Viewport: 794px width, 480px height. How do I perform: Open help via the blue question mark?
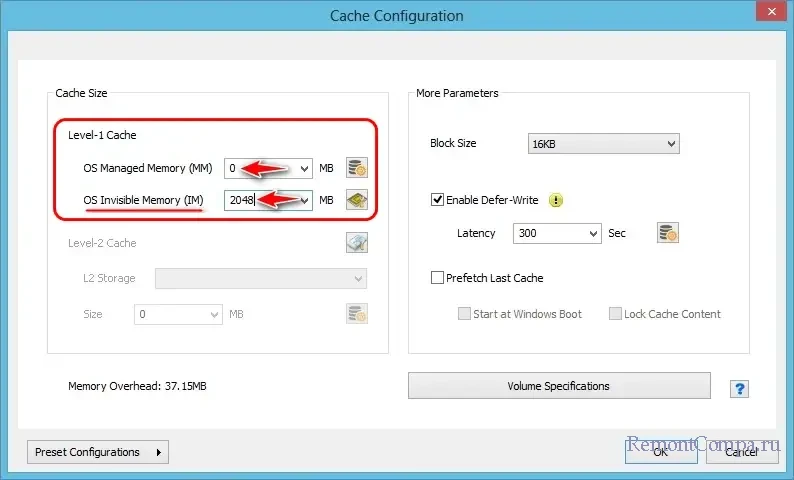(740, 388)
